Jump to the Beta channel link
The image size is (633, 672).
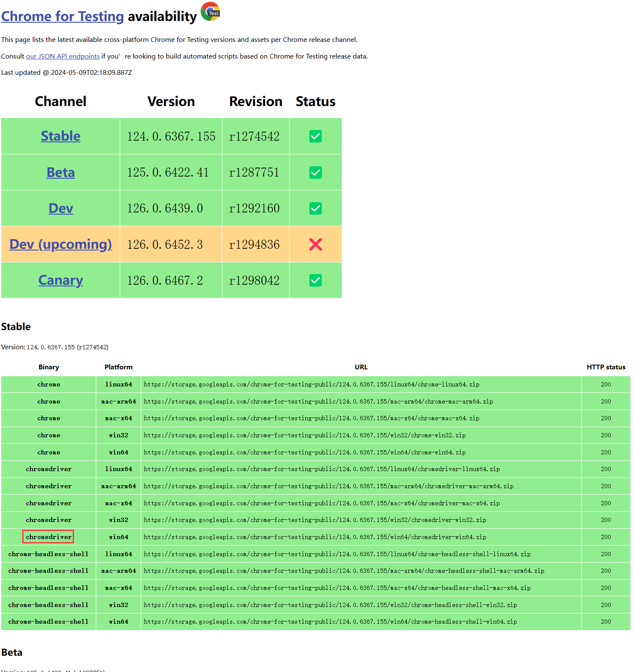(x=61, y=172)
